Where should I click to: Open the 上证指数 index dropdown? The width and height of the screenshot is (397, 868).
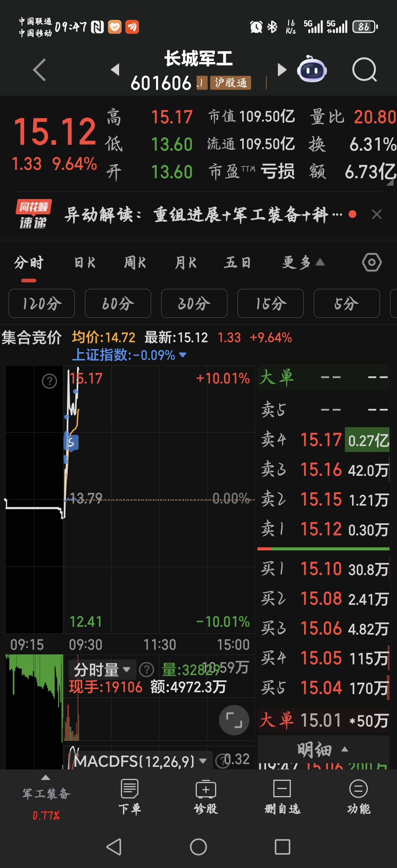(129, 355)
